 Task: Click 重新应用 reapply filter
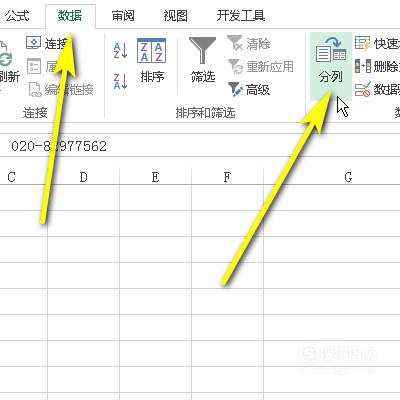261,67
